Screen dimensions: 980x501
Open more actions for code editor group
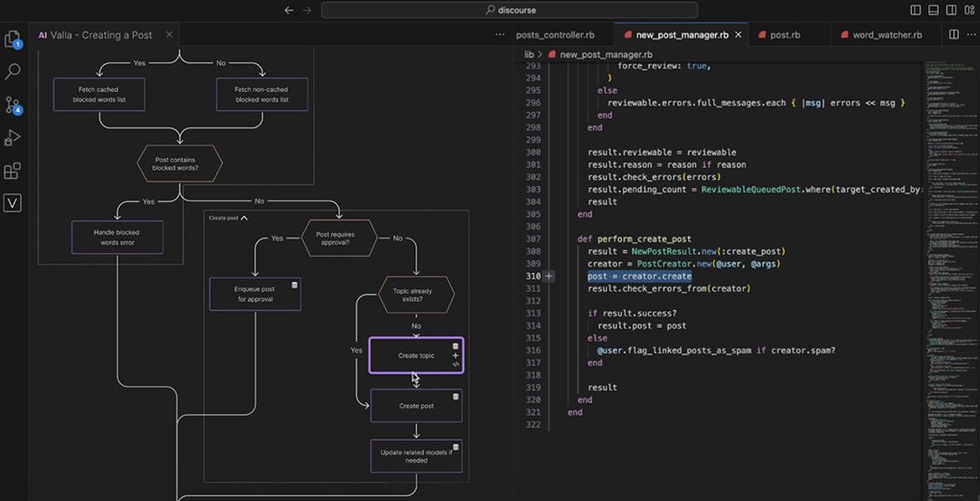[970, 34]
